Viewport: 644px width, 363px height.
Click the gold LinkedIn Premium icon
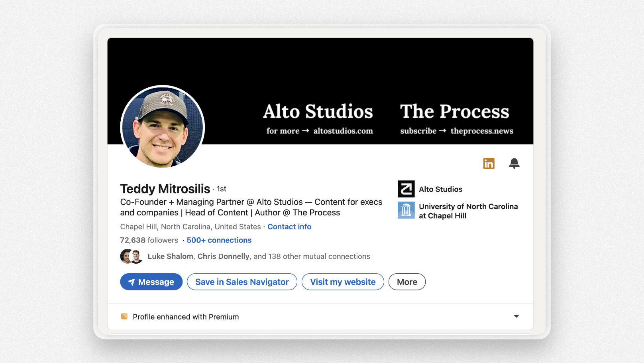(x=489, y=164)
